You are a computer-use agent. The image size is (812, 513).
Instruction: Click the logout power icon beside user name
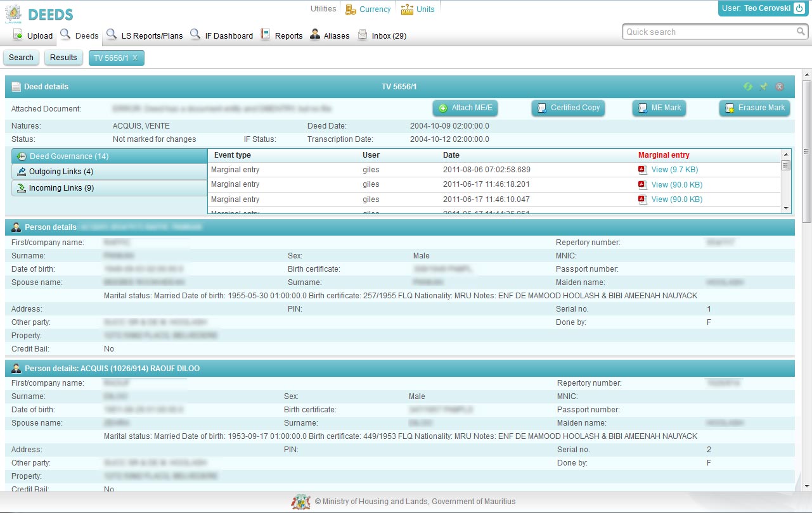pos(799,8)
